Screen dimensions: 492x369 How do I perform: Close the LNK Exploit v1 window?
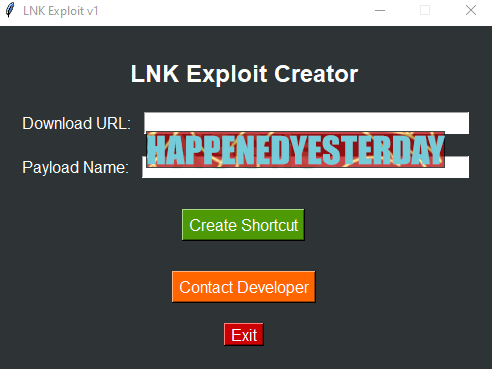coord(471,11)
